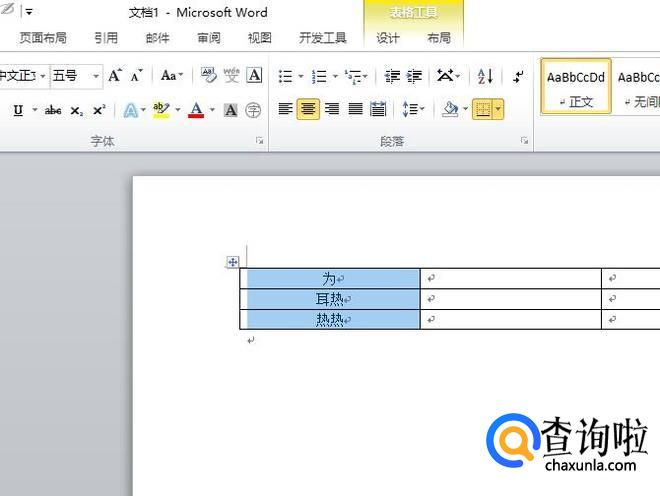Open the 字体 dialog launcher
The height and width of the screenshot is (496, 660).
pyautogui.click(x=260, y=141)
